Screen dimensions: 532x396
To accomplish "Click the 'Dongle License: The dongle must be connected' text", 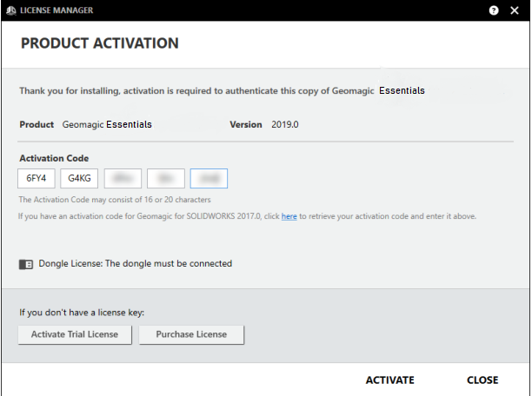I will point(136,263).
